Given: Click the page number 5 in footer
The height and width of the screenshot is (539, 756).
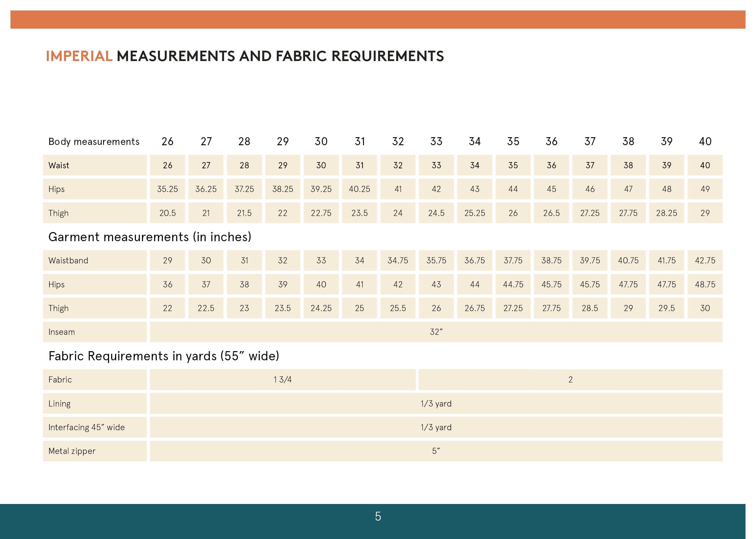Looking at the screenshot, I should [x=378, y=516].
